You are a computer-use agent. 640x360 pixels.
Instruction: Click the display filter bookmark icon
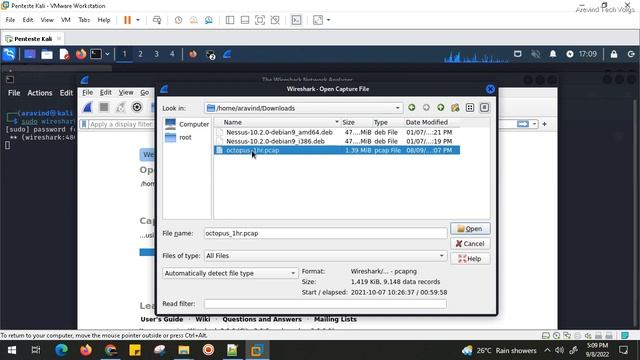[84, 124]
